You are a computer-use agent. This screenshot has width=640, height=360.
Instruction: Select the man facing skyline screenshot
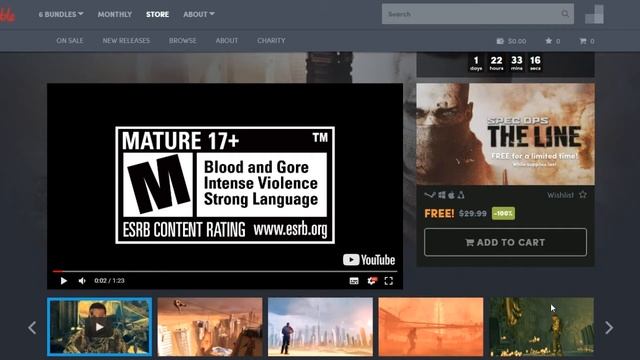[x=320, y=327]
